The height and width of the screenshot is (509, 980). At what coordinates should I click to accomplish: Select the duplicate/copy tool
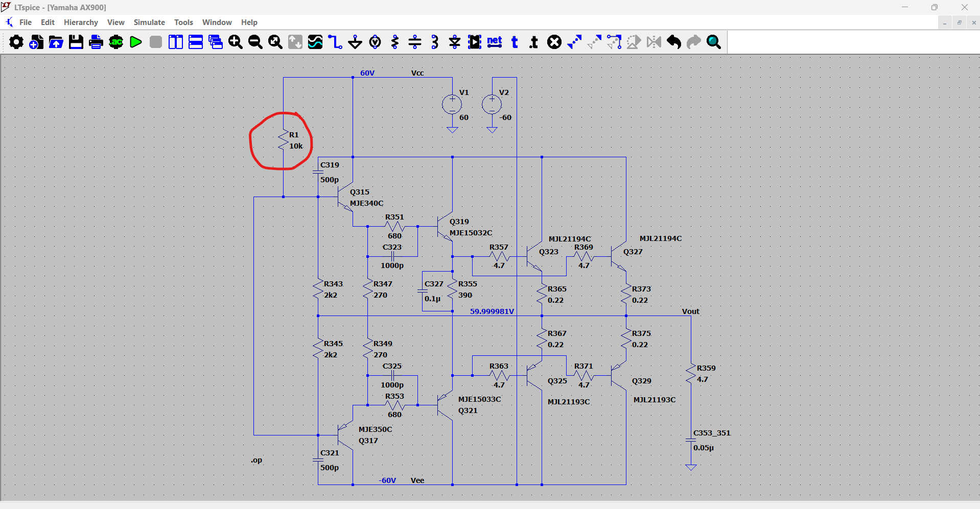[x=574, y=42]
